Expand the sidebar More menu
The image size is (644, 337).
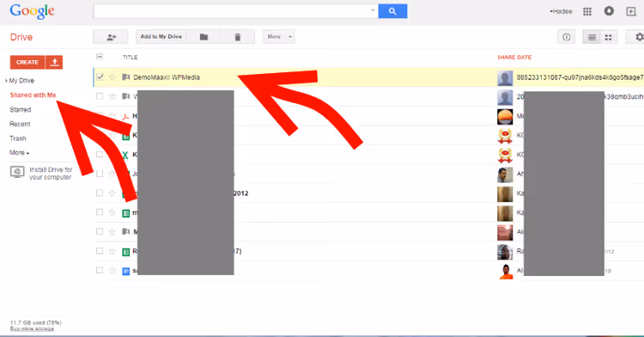click(x=19, y=153)
